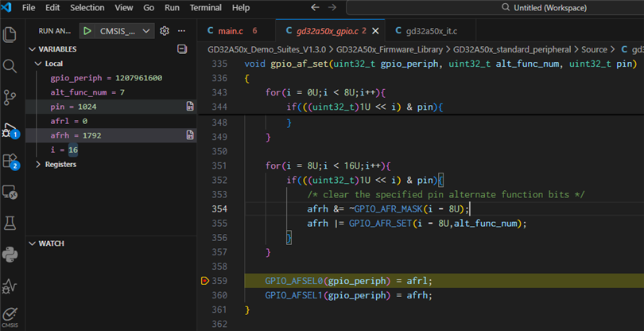Open the Terminal menu
The image size is (644, 331).
(x=205, y=8)
